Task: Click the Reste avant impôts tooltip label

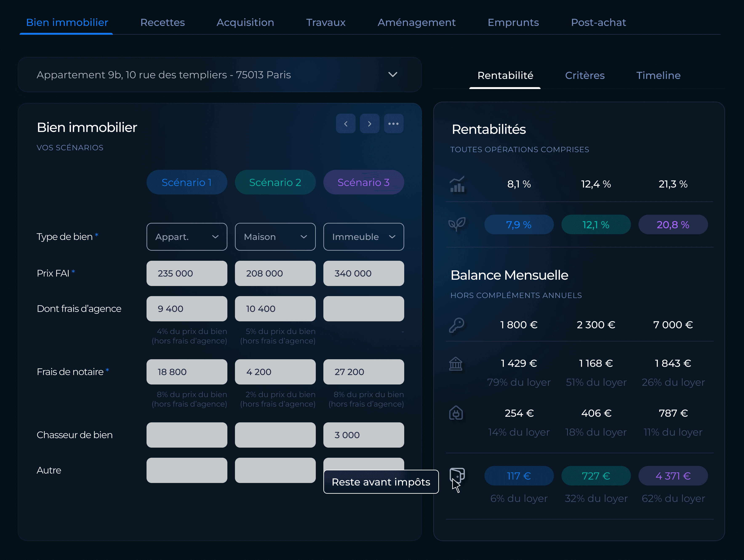Action: point(381,482)
